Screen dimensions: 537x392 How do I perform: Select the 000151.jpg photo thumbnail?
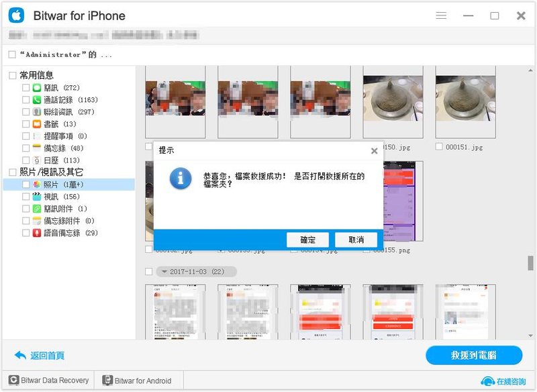coord(465,102)
